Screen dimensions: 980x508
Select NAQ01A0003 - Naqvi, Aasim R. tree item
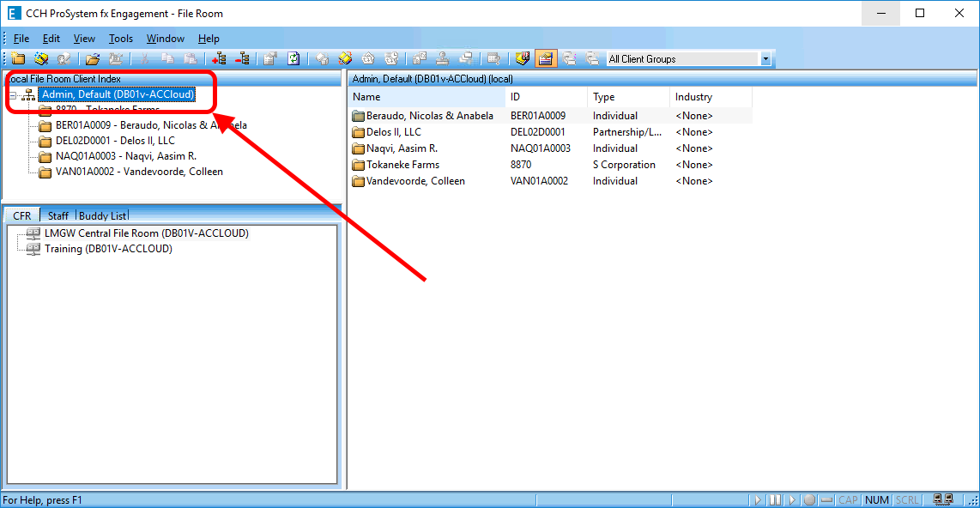click(125, 156)
